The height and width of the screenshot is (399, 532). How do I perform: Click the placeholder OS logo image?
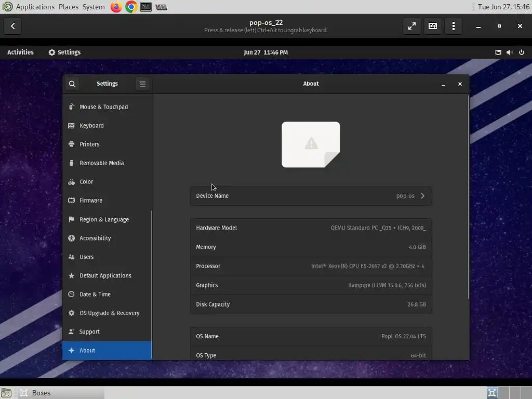click(311, 144)
